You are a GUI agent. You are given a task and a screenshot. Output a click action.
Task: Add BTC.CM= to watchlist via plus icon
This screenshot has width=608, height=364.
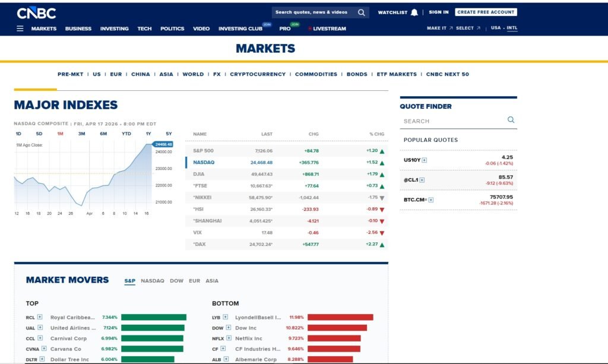tap(431, 200)
